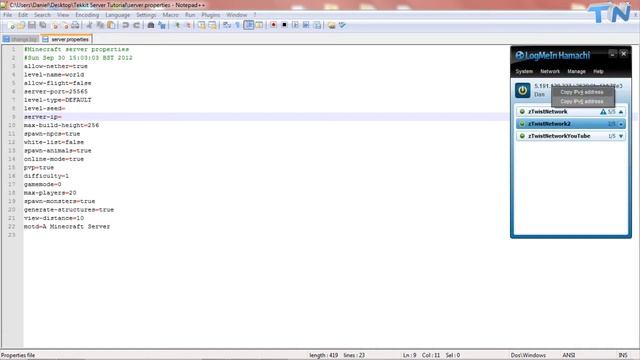Click the Close All toolbar icon
The height and width of the screenshot is (360, 640).
coord(65,25)
